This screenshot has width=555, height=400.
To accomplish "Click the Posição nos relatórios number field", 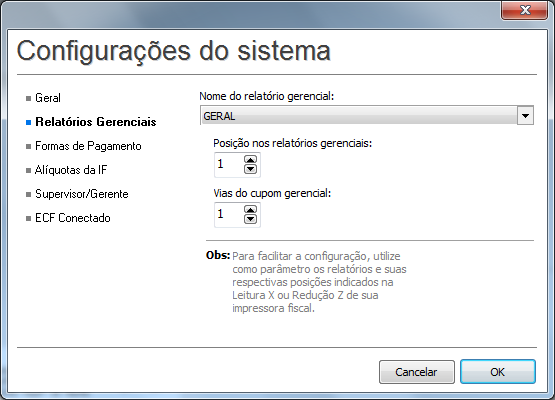I will 229,165.
